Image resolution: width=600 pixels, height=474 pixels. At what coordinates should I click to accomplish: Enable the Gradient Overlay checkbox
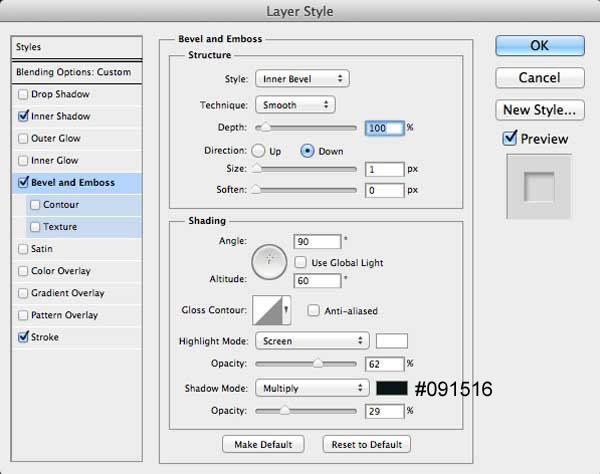[x=23, y=293]
